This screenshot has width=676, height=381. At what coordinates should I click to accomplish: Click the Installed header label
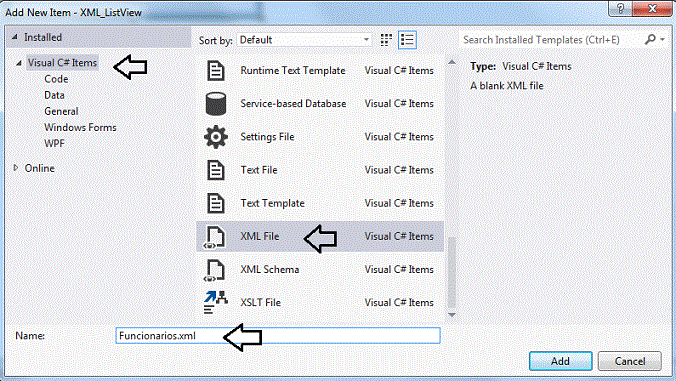point(43,37)
